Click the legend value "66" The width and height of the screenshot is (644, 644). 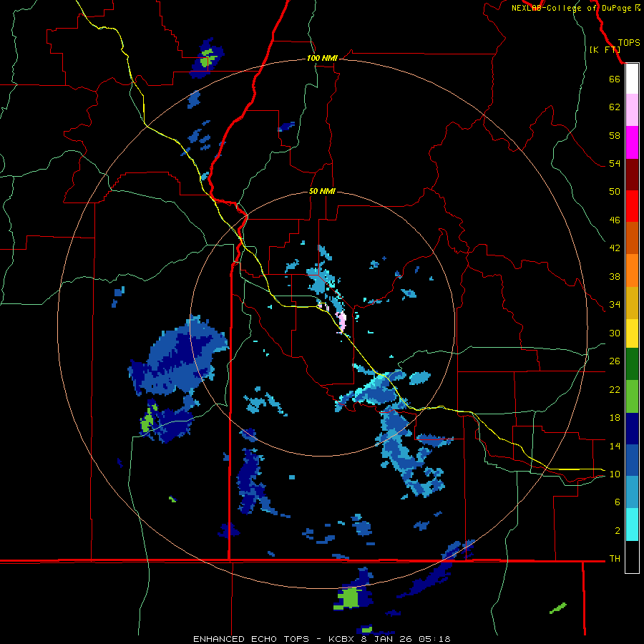tap(615, 79)
